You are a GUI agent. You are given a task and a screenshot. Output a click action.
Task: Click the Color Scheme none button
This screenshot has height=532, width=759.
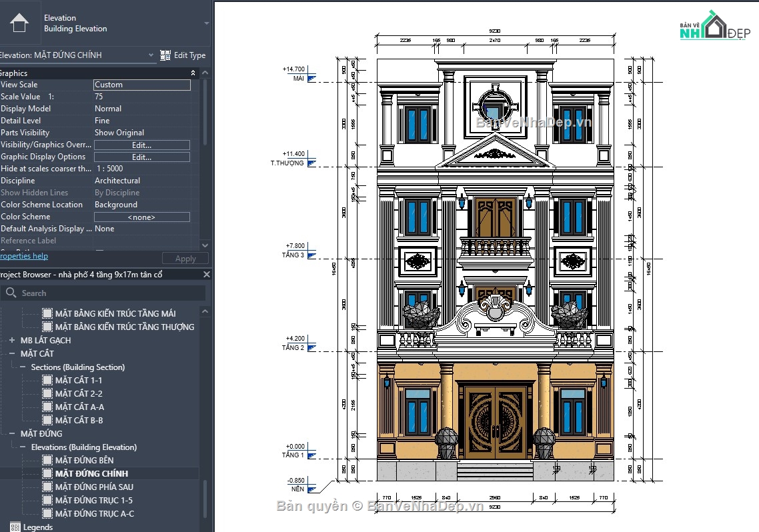142,217
